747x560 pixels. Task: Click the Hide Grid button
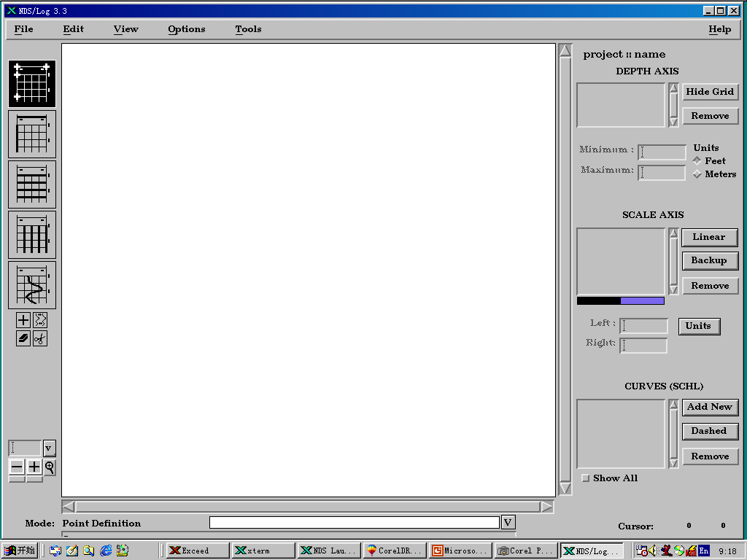(x=710, y=91)
